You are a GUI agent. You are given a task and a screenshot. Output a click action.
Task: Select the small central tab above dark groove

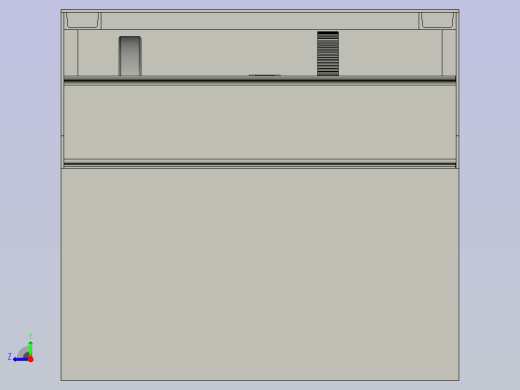[265, 75]
